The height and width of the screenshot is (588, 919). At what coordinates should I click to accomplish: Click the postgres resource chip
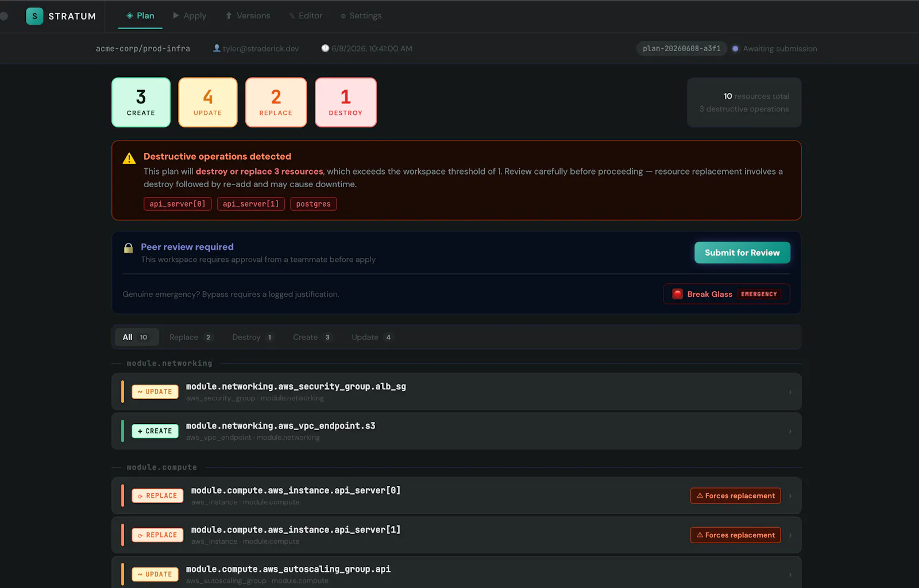click(313, 204)
